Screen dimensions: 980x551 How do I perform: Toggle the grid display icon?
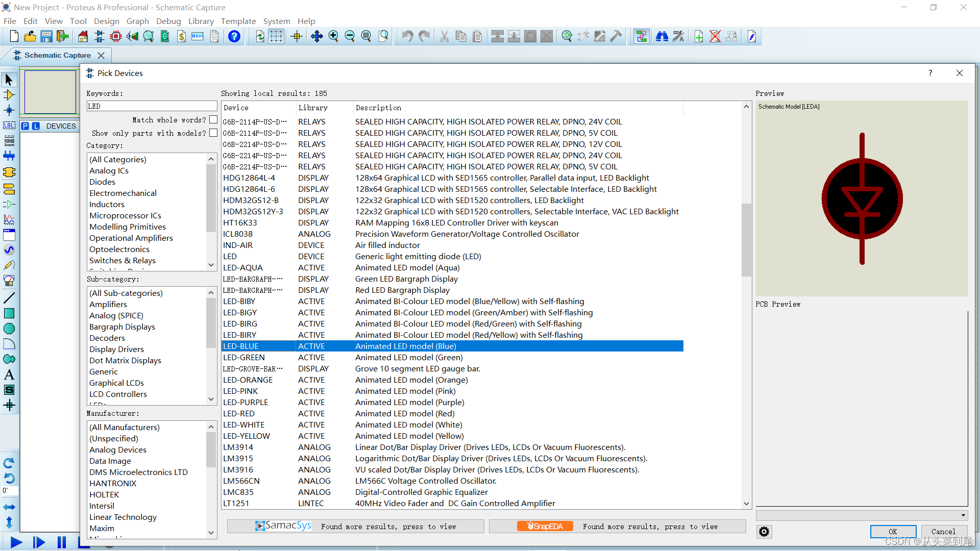tap(276, 36)
